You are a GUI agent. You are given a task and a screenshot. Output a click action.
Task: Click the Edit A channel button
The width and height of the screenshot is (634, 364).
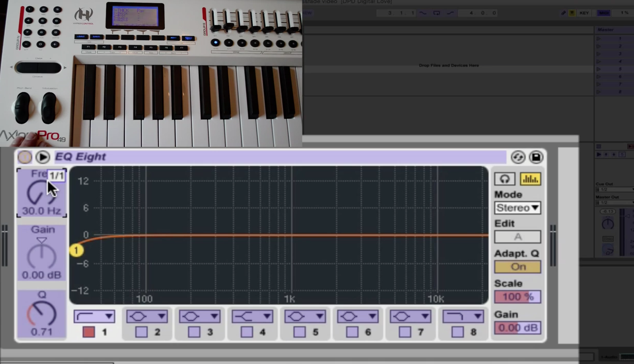coord(518,237)
